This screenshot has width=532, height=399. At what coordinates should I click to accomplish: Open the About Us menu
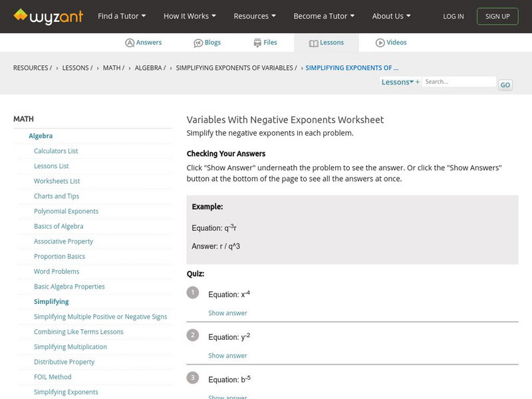(x=391, y=16)
